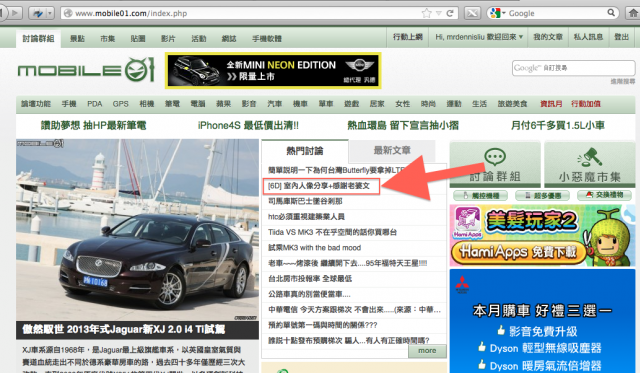Open the 手機軟體 top menu item

(x=267, y=38)
